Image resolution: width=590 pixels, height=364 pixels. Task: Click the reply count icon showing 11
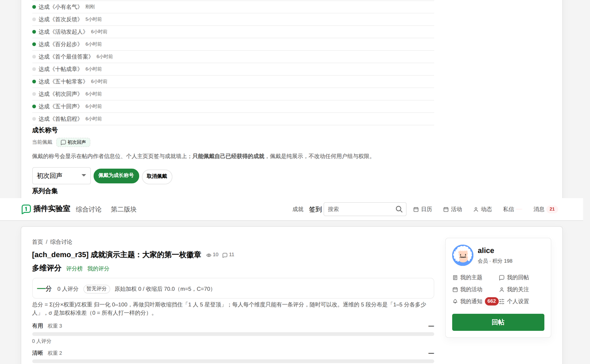pyautogui.click(x=225, y=255)
